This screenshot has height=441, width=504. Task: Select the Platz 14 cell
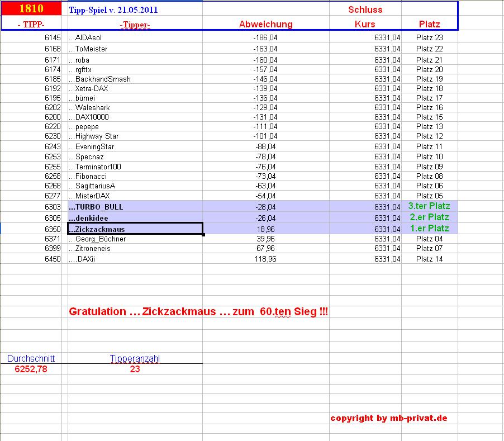430,259
